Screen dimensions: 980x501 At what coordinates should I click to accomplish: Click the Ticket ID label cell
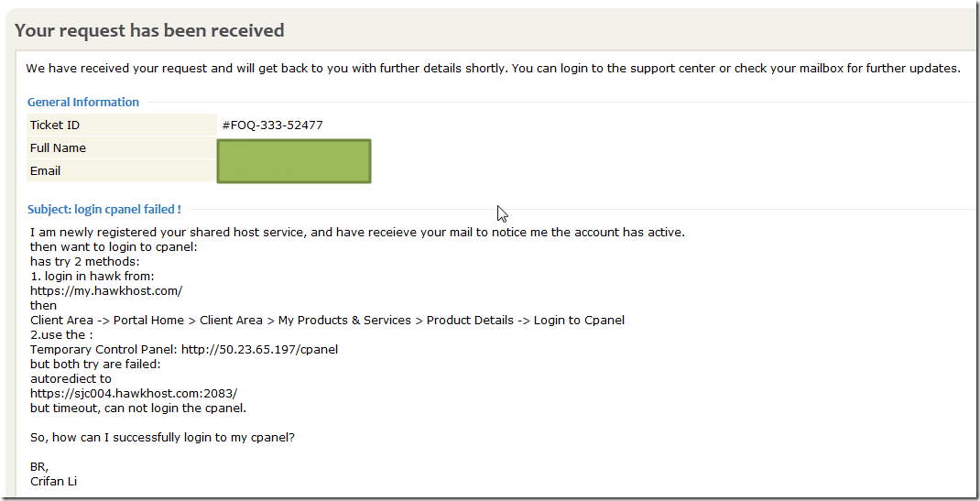[x=55, y=125]
